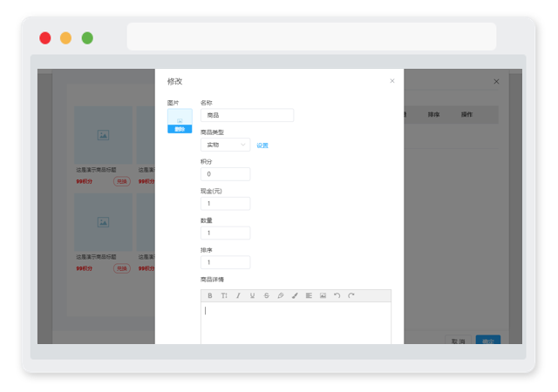Insert image via editor toolbar icon
Screen dimensions: 558x392
323,295
